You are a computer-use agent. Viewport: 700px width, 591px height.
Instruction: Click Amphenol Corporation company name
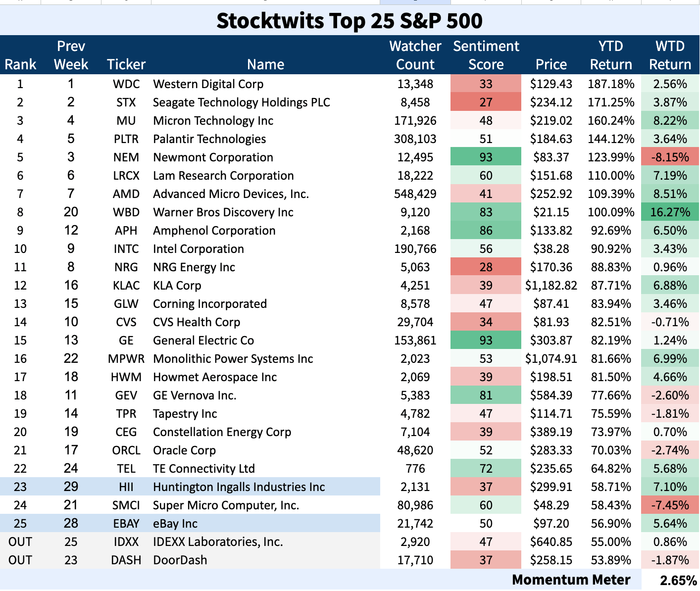(x=214, y=231)
